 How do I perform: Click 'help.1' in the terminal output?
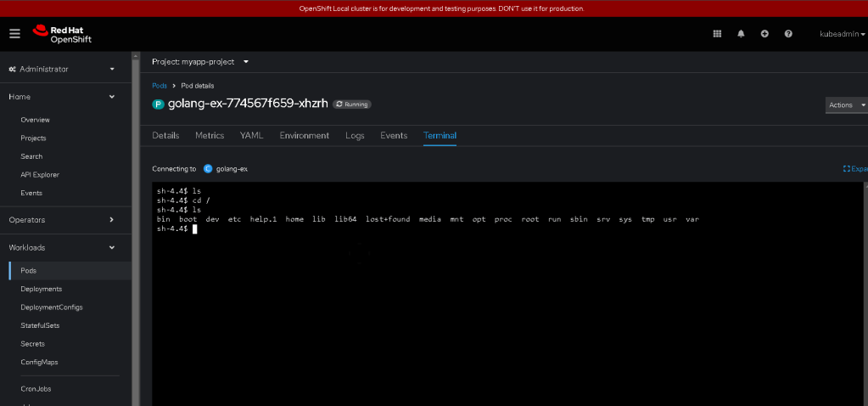click(x=263, y=219)
